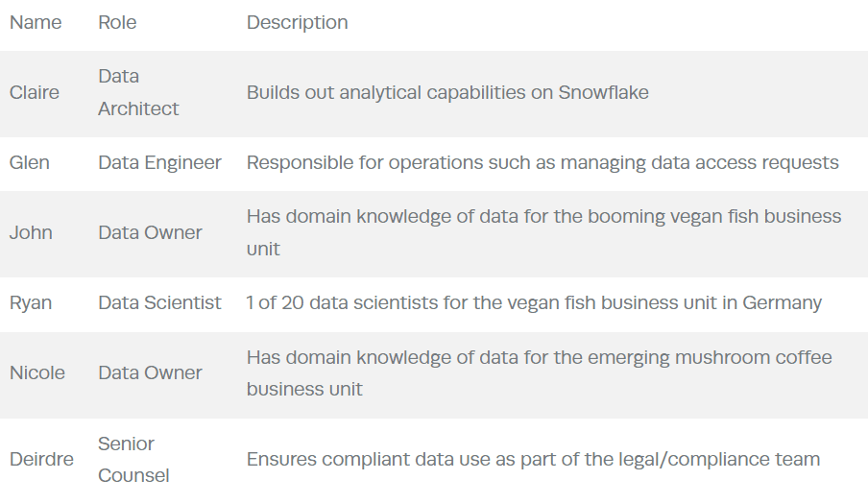The image size is (868, 504).
Task: Select the name Nicole
Action: tap(37, 372)
